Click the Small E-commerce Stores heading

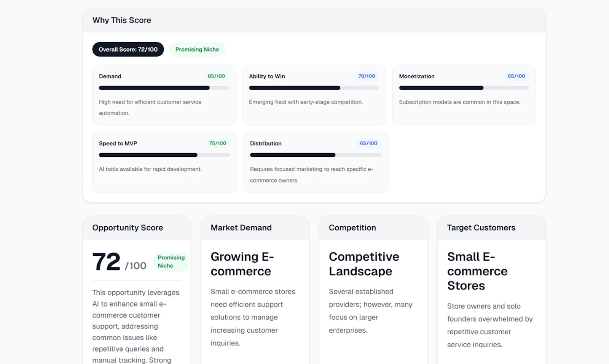[477, 271]
